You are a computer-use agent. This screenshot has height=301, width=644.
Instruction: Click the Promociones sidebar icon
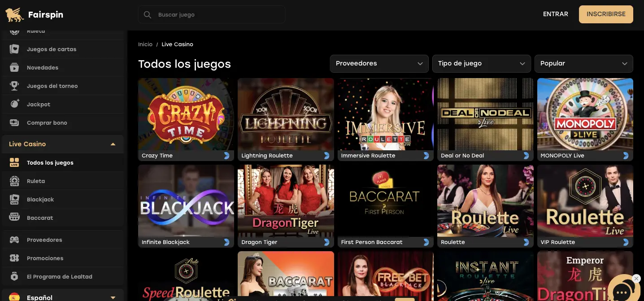(14, 258)
